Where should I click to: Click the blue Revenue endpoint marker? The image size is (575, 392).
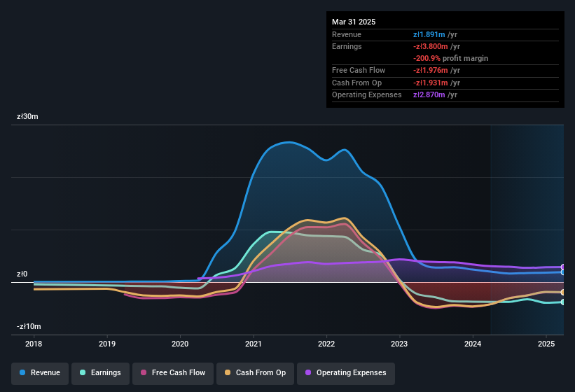click(563, 272)
